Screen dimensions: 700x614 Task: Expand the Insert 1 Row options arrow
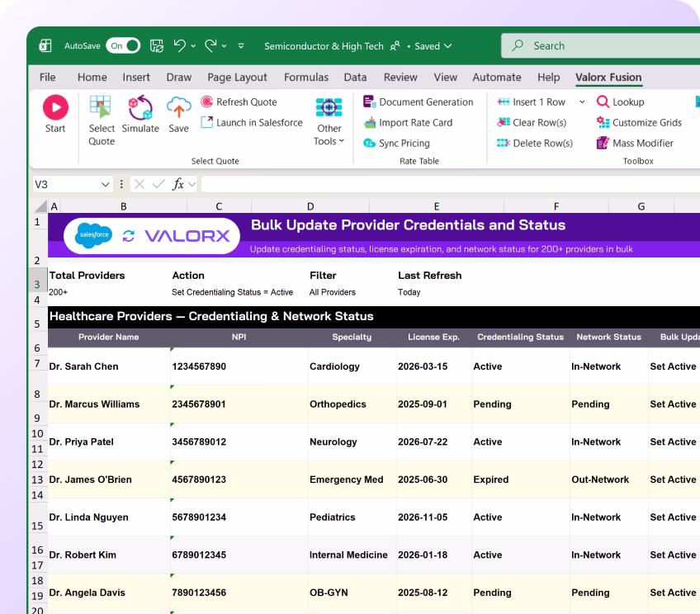[x=582, y=102]
